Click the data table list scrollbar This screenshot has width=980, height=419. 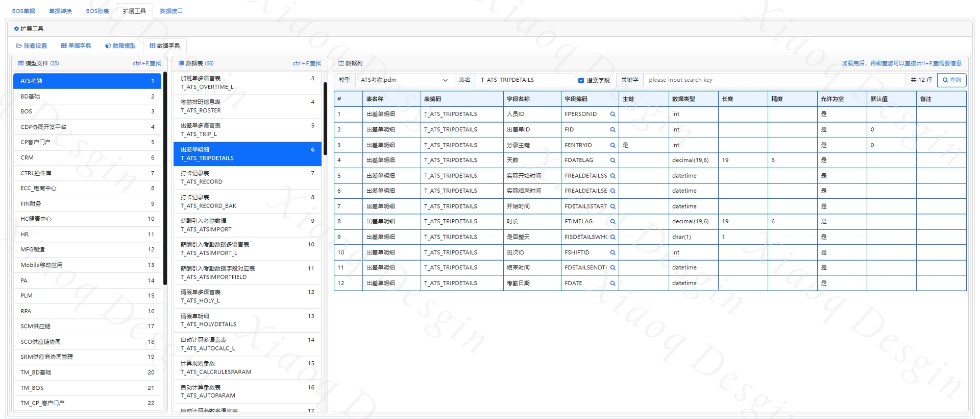pos(325,119)
